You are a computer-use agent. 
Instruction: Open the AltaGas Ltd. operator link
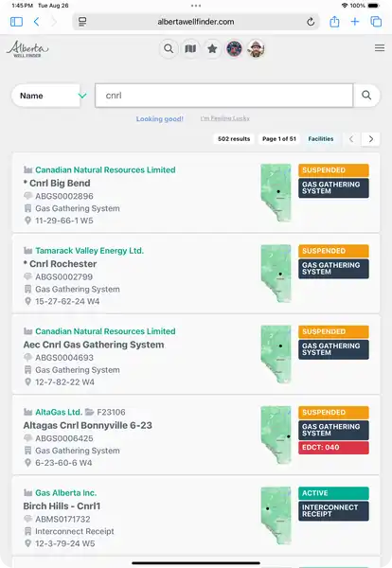tap(59, 412)
